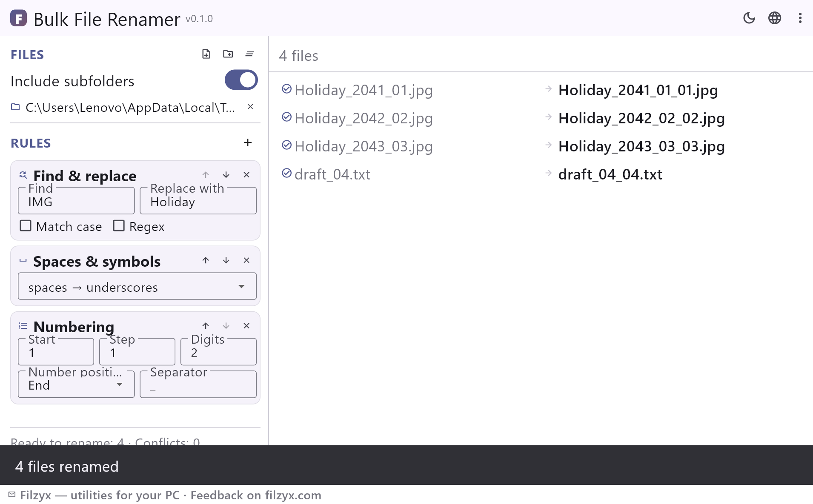Select new name draft_04_04.txt
813x504 pixels.
tap(610, 174)
